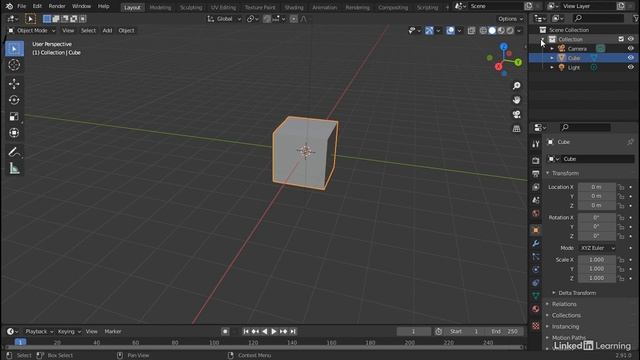Screen dimensions: 640x360
Task: Open the Object properties tab
Action: click(x=536, y=230)
